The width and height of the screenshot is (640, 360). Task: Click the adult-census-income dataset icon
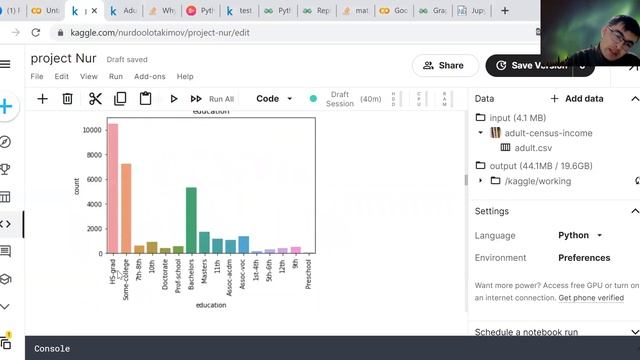[496, 133]
